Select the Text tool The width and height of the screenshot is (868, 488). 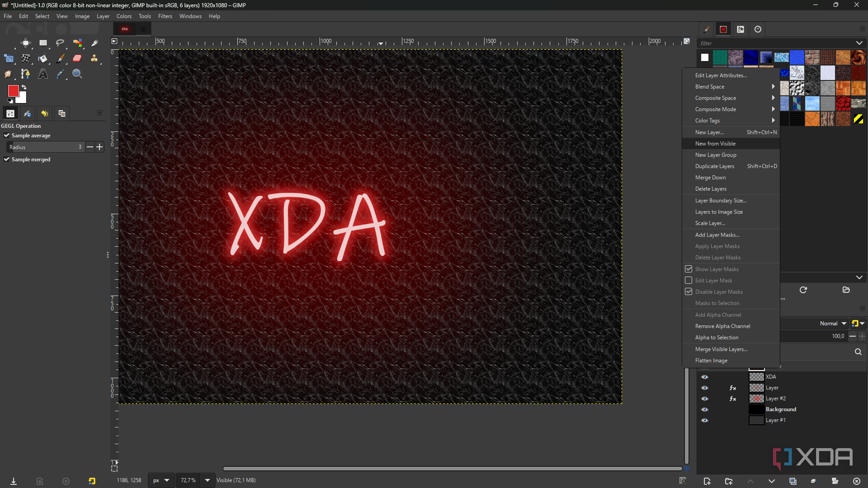tap(43, 74)
